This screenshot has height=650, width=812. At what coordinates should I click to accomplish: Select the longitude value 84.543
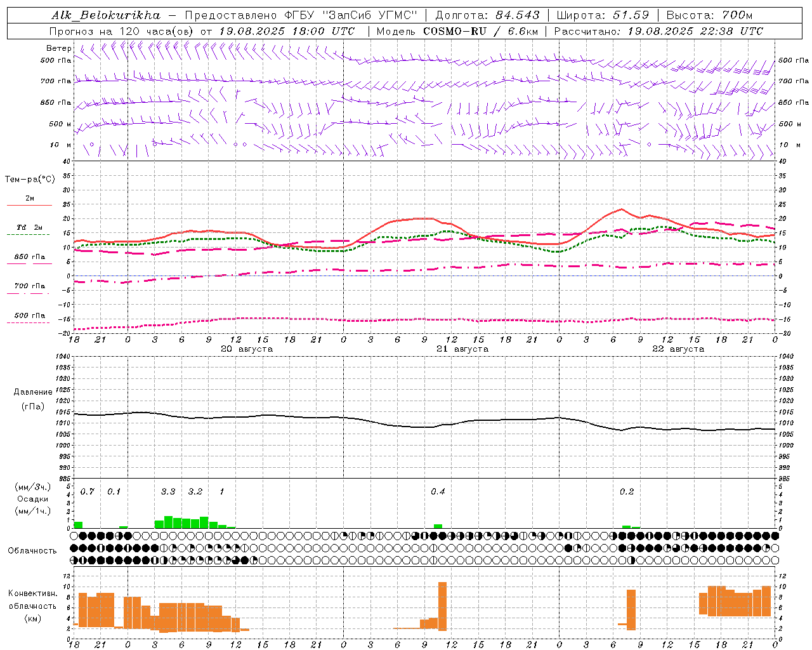point(518,15)
